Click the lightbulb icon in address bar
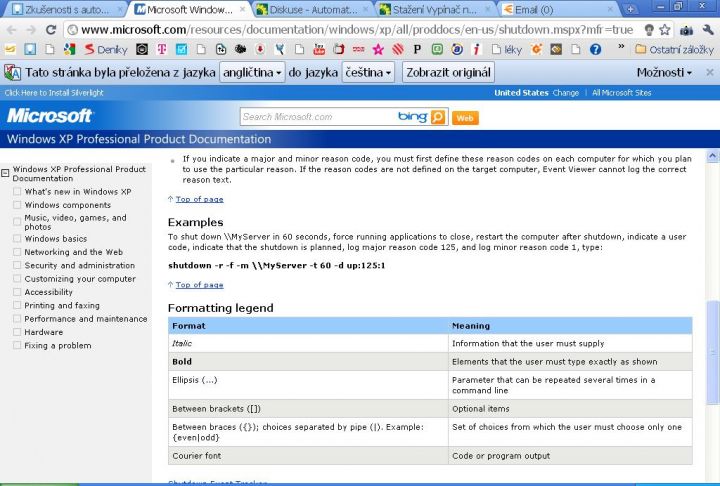The image size is (720, 486). tap(649, 30)
